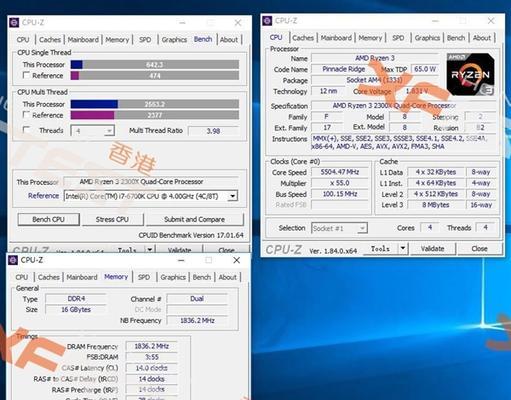
Task: Open Mainboard tab in Bench window
Action: [x=83, y=40]
